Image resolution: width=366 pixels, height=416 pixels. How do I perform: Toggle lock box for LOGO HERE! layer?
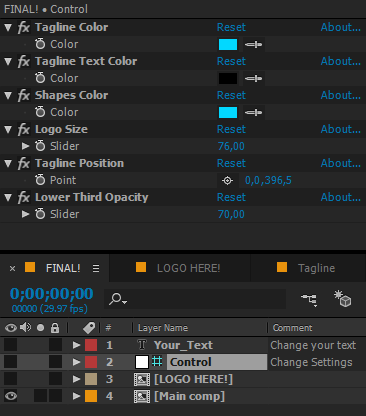55,379
